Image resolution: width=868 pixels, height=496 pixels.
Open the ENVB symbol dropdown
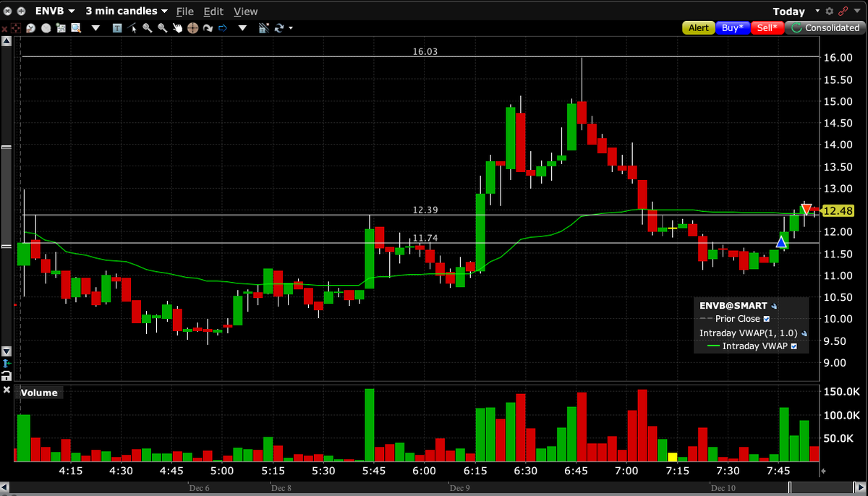(x=55, y=11)
